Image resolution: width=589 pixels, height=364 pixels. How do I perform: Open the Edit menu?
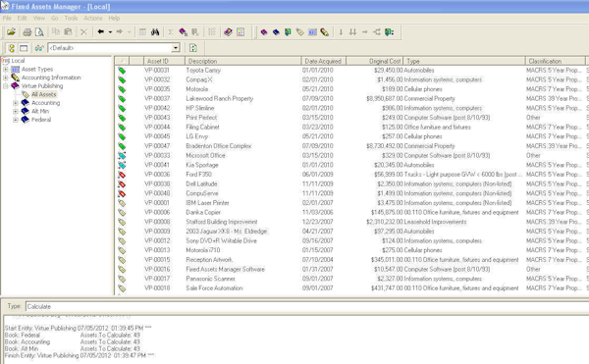22,18
